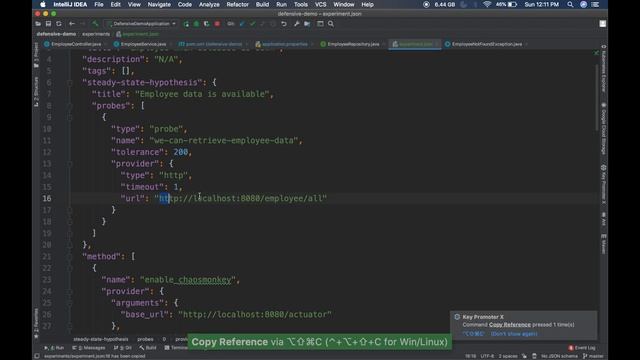
Task: Open the Tools menu
Action: point(301,4)
